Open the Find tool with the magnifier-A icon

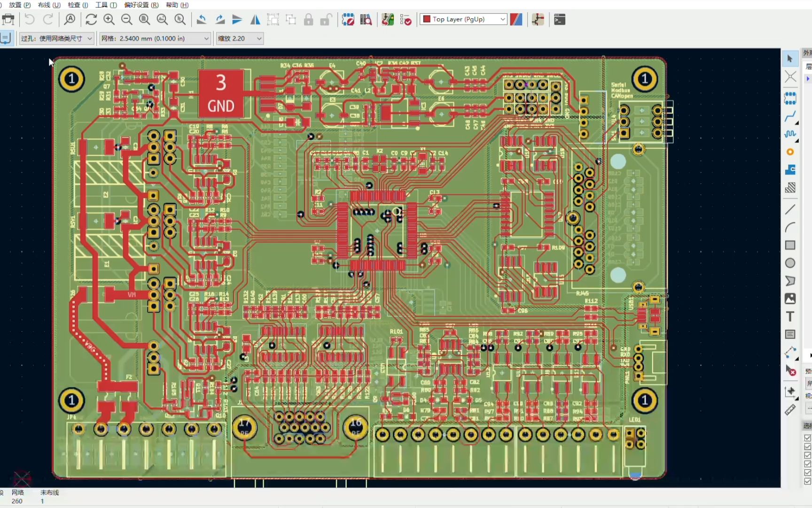click(70, 19)
